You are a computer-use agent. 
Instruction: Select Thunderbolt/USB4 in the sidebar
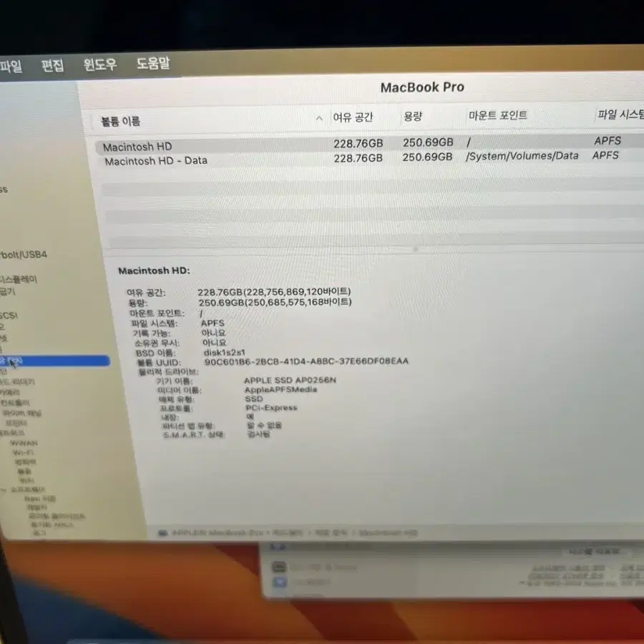click(24, 255)
